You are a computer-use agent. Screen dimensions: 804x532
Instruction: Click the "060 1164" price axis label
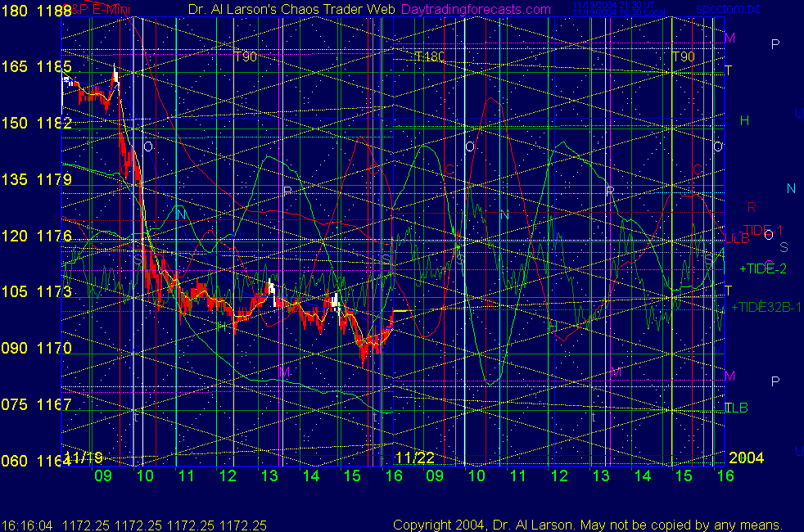36,461
